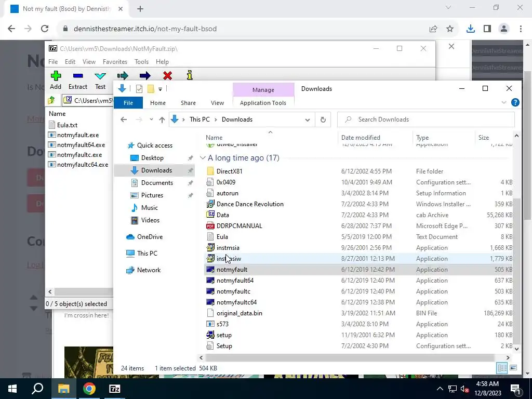Click Explorer Back arrow

click(124, 119)
